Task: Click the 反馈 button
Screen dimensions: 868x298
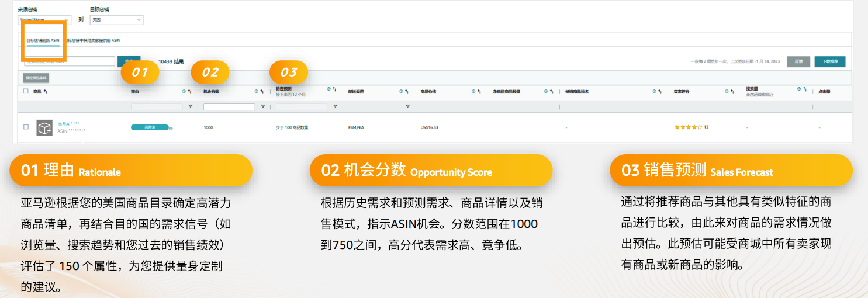Action: [x=799, y=61]
